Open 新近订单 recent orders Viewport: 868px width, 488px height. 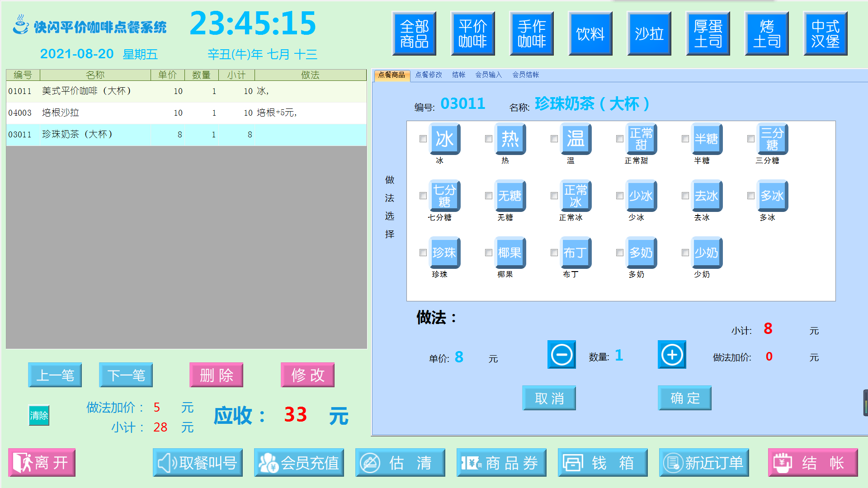[704, 463]
